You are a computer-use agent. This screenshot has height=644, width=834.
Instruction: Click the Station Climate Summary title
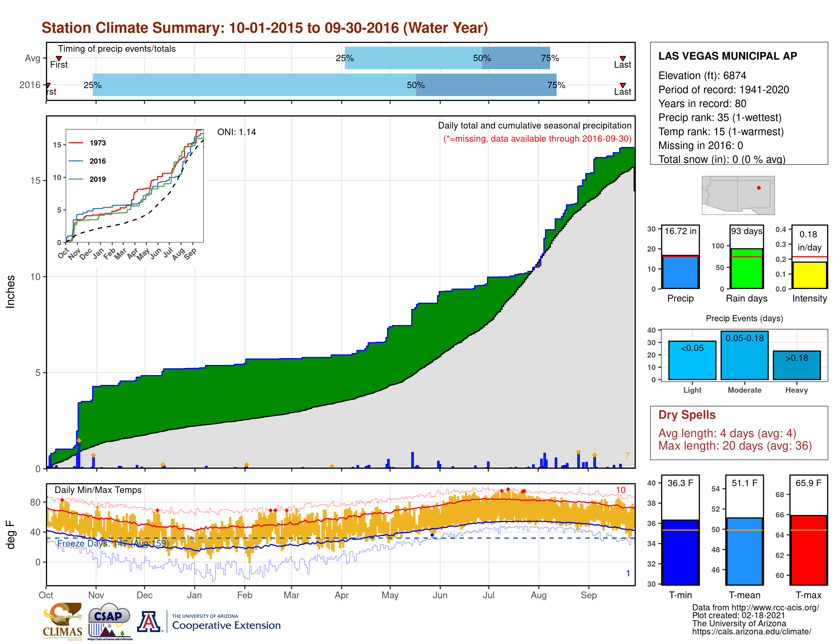coord(265,28)
